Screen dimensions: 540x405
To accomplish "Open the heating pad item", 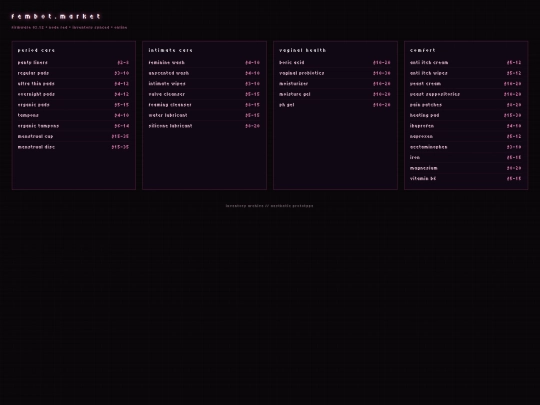I will click(466, 115).
